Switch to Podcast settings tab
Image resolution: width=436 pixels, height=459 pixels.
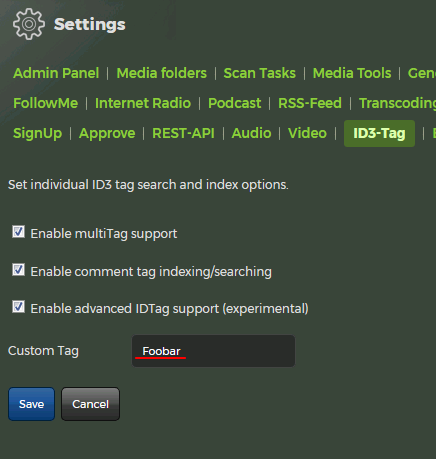tap(234, 103)
